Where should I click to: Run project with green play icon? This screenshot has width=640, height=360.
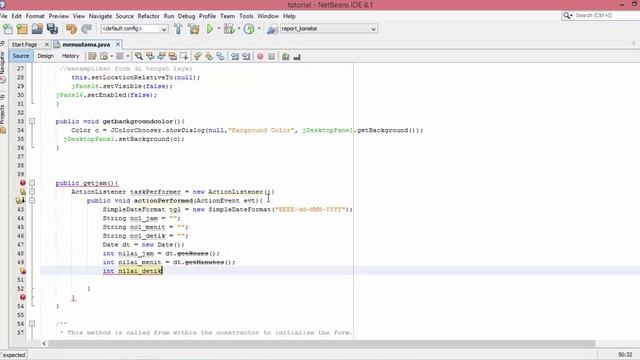point(210,29)
